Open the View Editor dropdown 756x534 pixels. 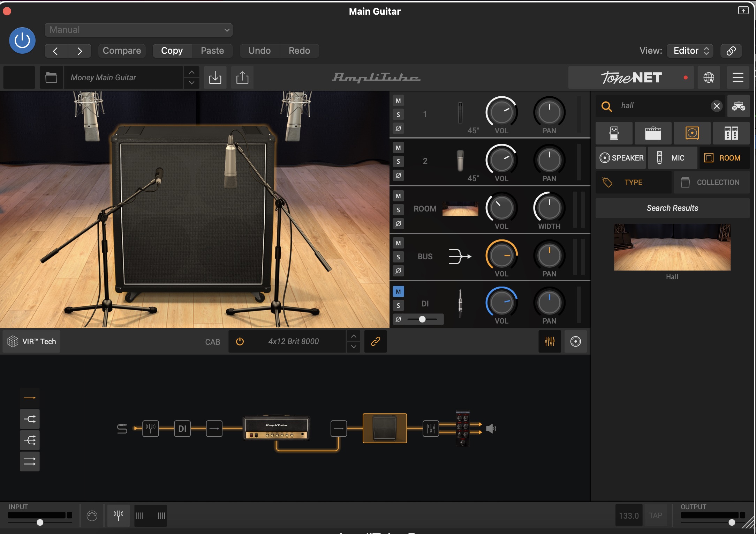pos(690,51)
